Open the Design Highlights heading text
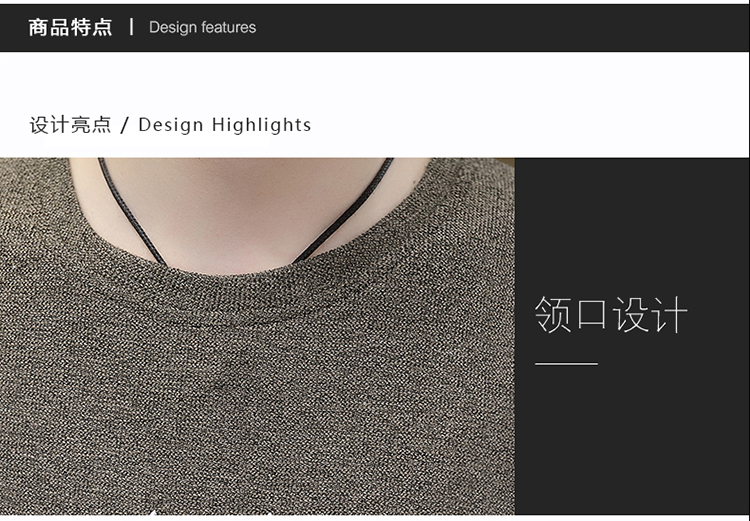The image size is (750, 521). pyautogui.click(x=224, y=125)
